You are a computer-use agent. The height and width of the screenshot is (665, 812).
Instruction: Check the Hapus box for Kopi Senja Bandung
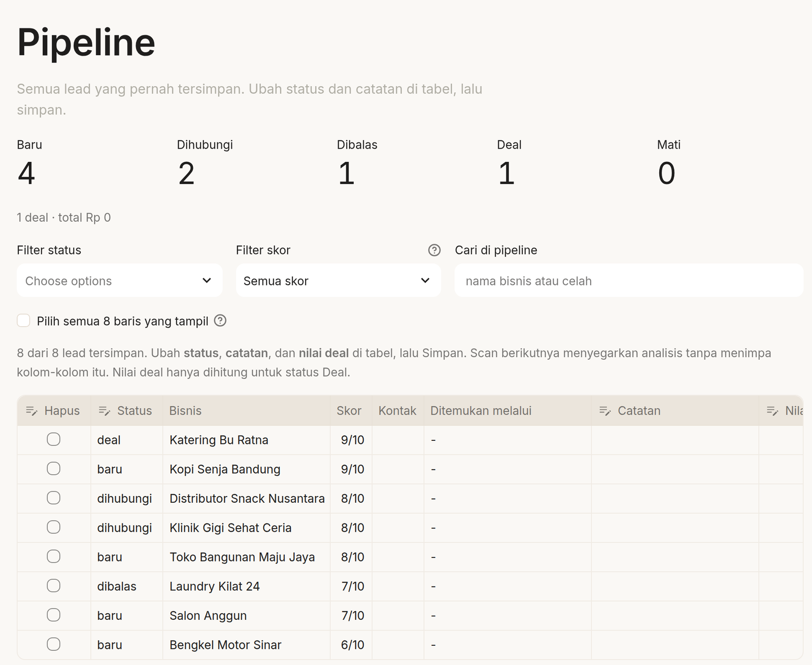54,469
